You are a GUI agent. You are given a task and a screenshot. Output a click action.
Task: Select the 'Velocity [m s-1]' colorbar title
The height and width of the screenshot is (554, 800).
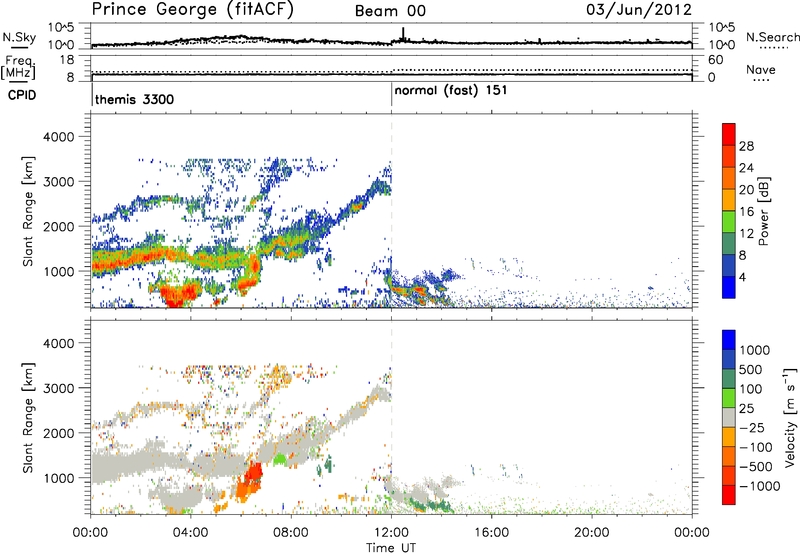790,417
